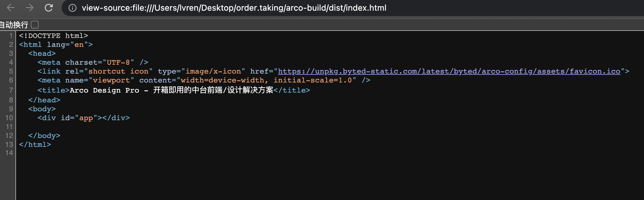Click line number 7 in the gutter
The height and width of the screenshot is (200, 644).
click(x=11, y=91)
